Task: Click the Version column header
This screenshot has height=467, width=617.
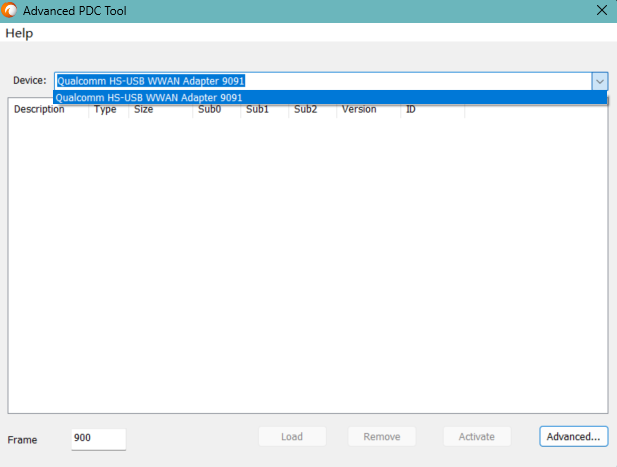Action: [x=368, y=110]
